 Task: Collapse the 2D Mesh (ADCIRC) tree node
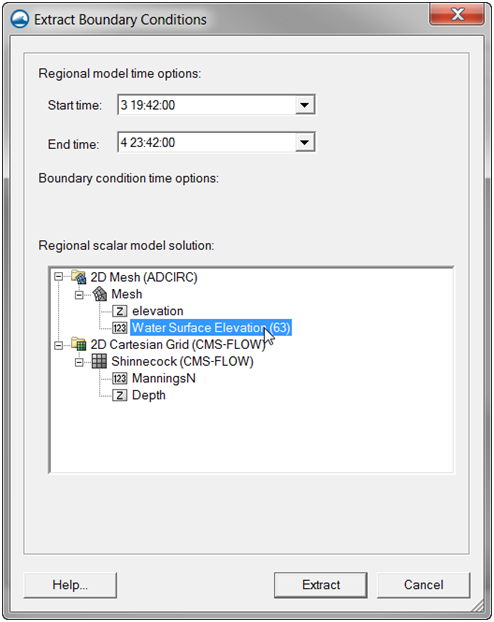[59, 277]
